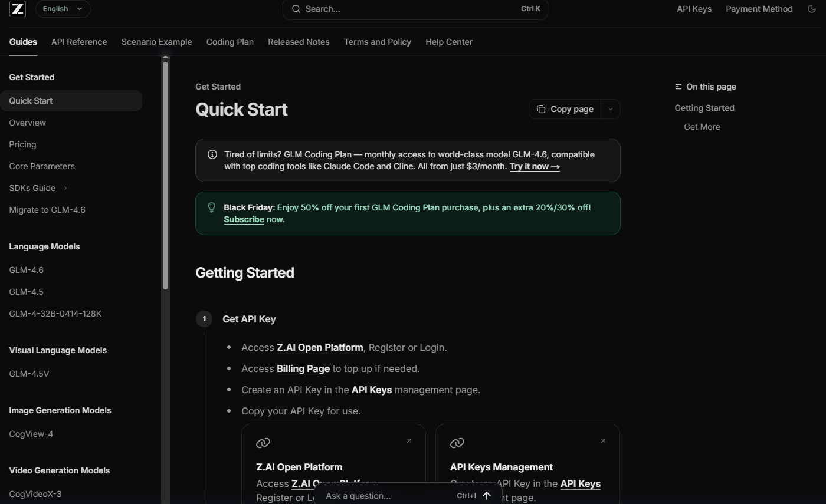Image resolution: width=826 pixels, height=504 pixels.
Task: Click the API Keys Management external arrow icon
Action: (x=602, y=441)
